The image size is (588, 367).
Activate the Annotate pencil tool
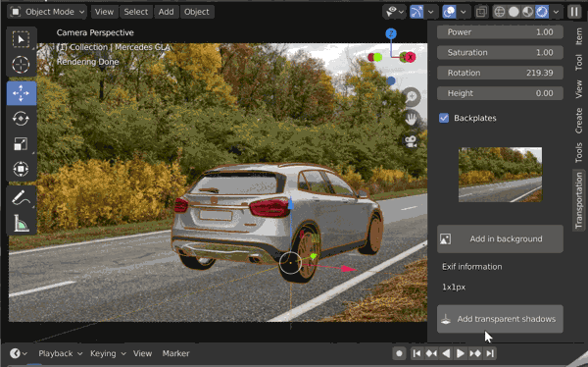[x=21, y=198]
